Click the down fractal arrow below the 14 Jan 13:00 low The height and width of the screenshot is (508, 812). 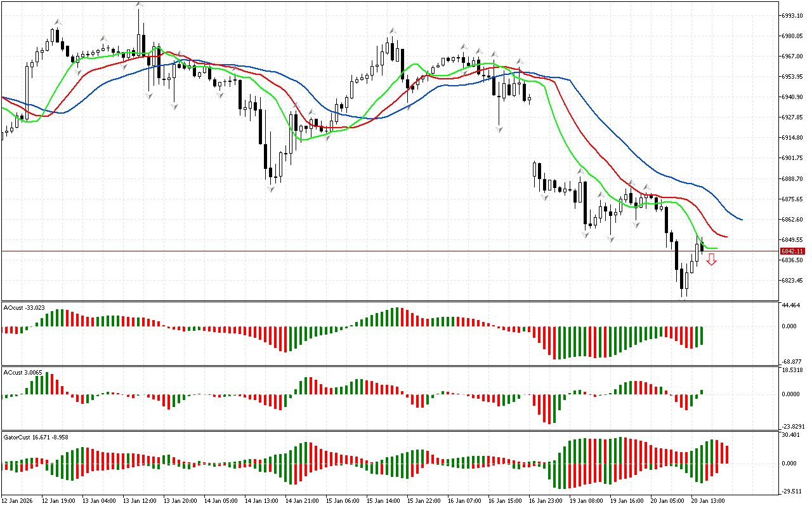[x=272, y=189]
